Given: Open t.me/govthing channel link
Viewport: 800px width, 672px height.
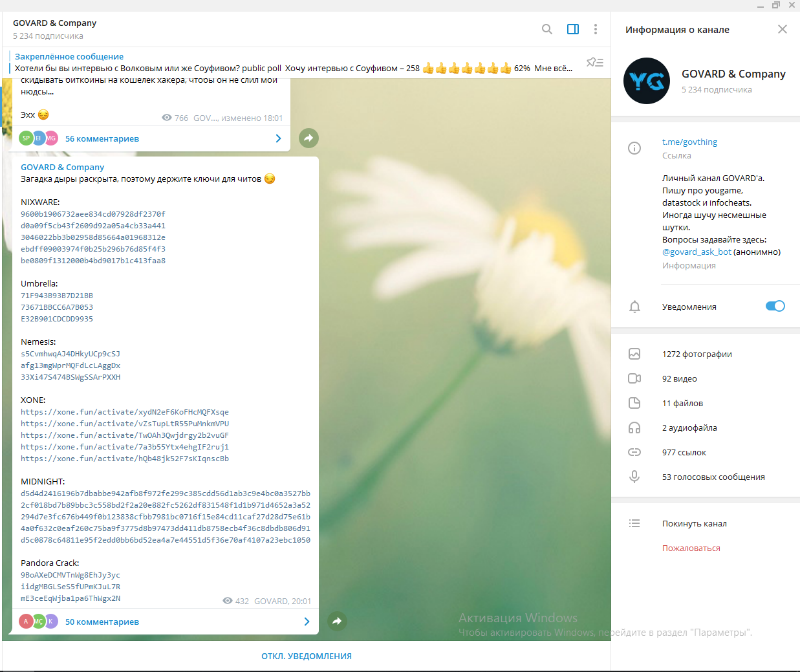Looking at the screenshot, I should [689, 142].
